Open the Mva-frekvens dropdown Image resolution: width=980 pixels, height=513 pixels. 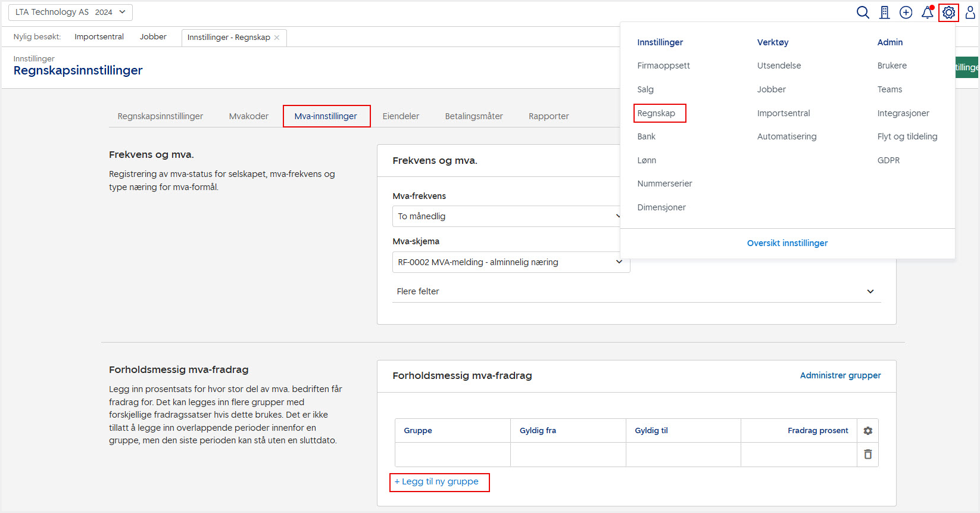click(506, 216)
